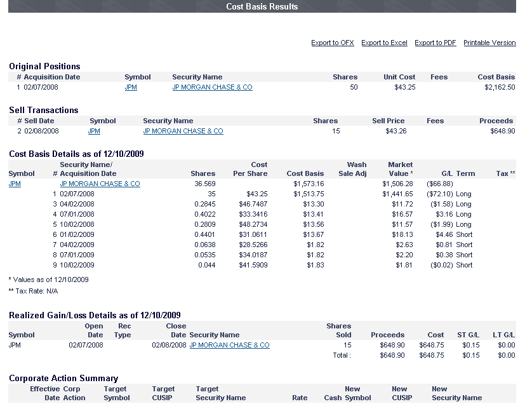532x411 pixels.
Task: Click the cost basis "$1,513.75"
Action: 309,194
